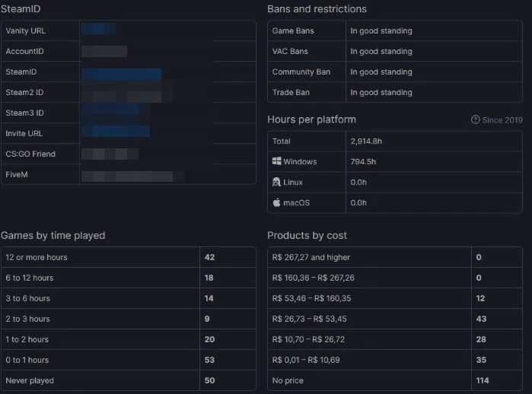532x394 pixels.
Task: Select the R$ 26,73 – R$ 53,45 row
Action: pos(395,319)
